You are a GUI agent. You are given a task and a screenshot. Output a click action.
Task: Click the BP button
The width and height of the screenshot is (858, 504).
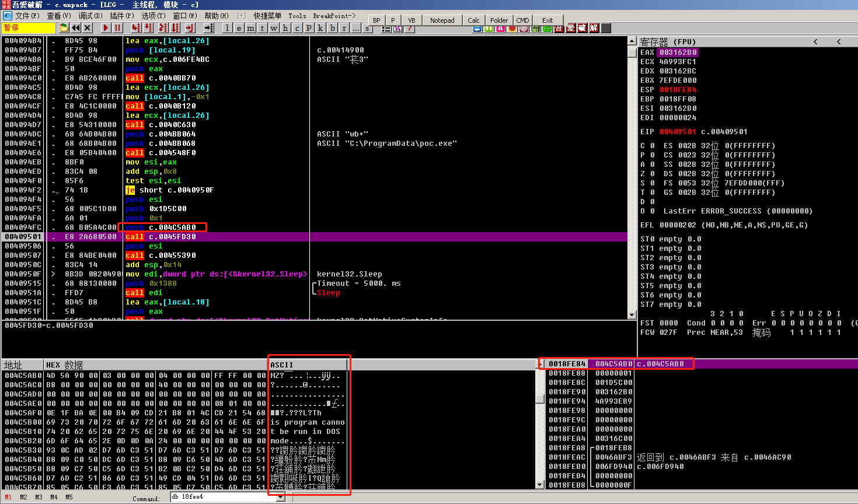click(377, 20)
